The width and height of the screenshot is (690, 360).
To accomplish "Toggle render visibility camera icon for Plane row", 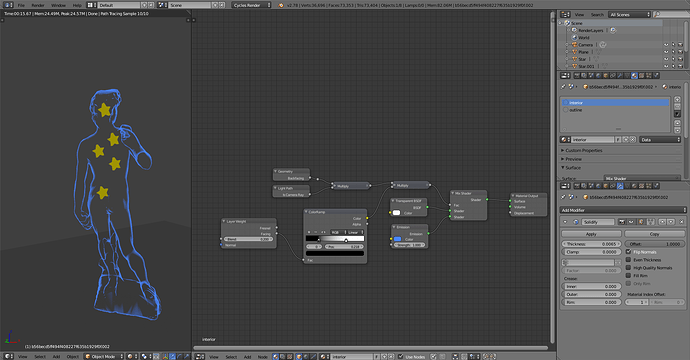I will 680,52.
